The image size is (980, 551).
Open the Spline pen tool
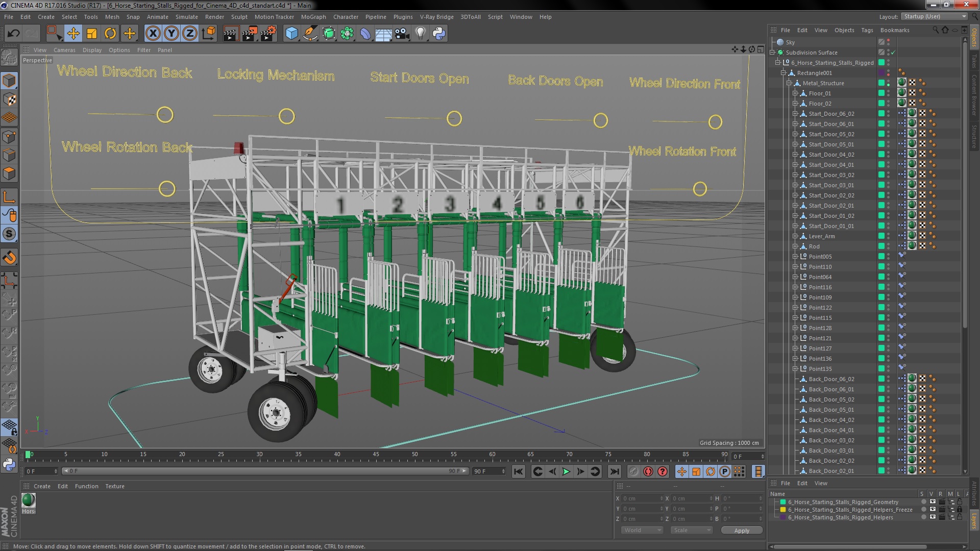pos(310,34)
